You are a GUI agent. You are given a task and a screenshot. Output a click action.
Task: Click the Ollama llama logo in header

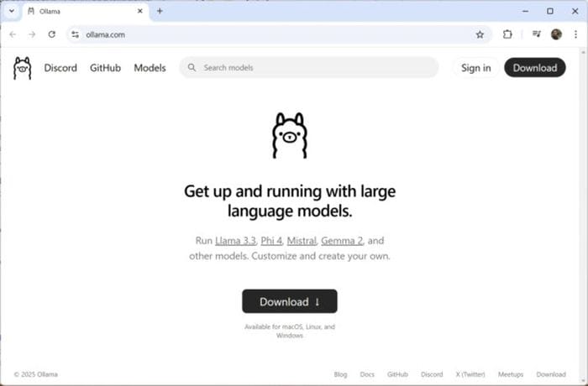click(x=23, y=68)
